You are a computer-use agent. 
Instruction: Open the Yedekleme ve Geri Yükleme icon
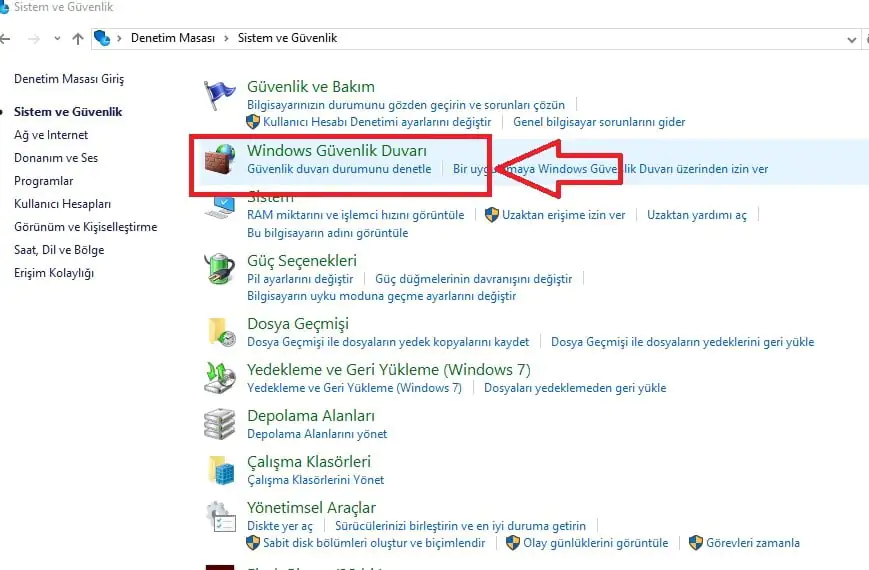tap(220, 378)
